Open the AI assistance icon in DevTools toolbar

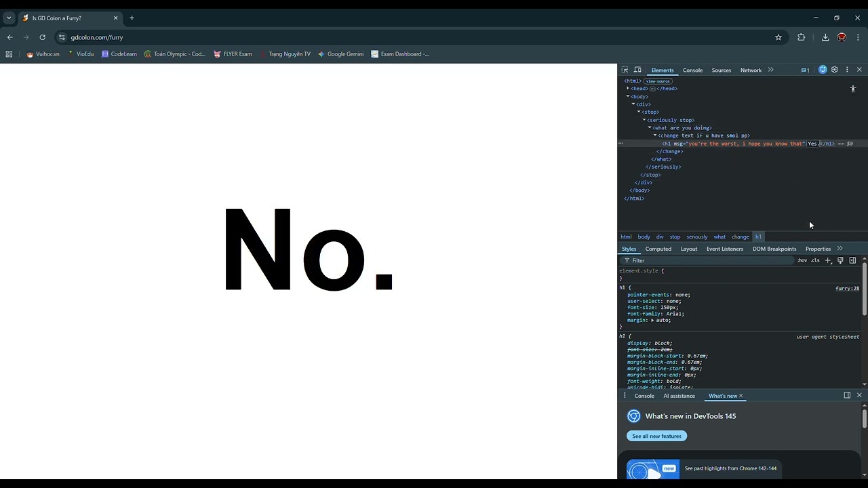click(x=823, y=70)
